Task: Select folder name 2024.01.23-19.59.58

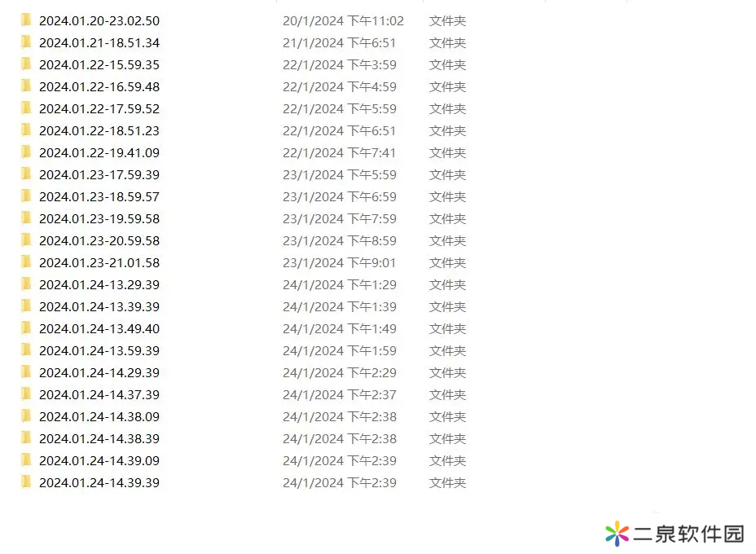Action: 99,219
